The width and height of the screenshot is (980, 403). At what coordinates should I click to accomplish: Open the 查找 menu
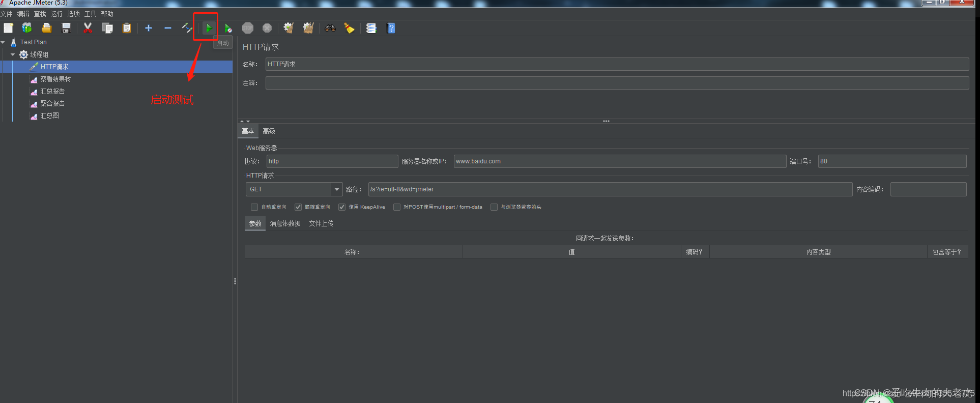(x=40, y=14)
